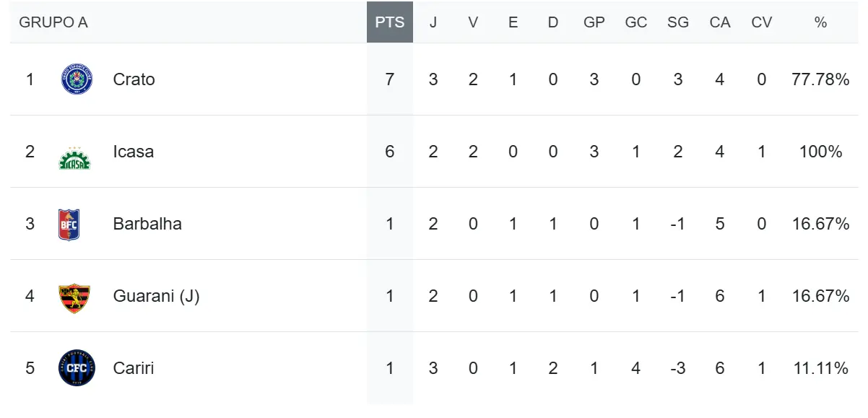Select the Barbalha team name
The image size is (868, 418).
tap(147, 224)
